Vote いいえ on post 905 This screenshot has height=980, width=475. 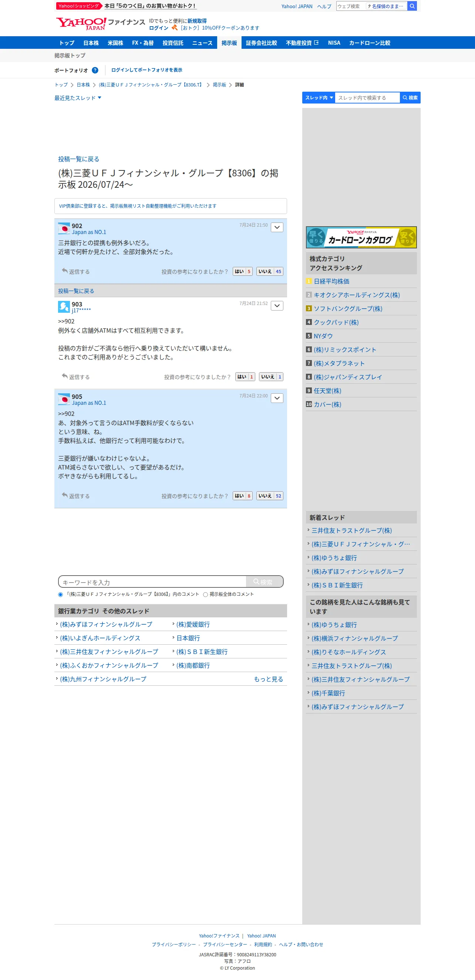[270, 496]
